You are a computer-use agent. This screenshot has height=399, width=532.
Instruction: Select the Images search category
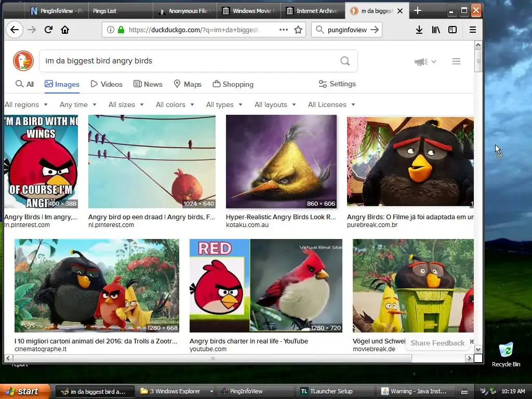[62, 84]
